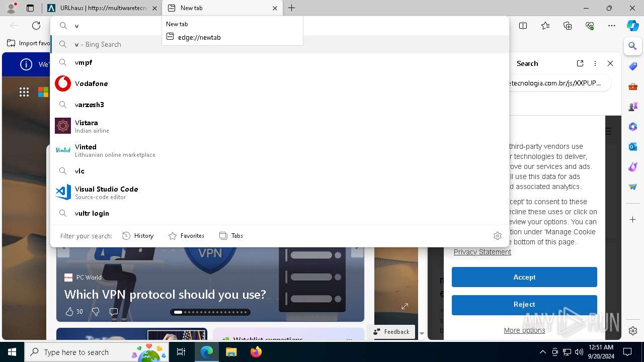Choose the vlc suggestion
The height and width of the screenshot is (362, 644).
coord(280,171)
